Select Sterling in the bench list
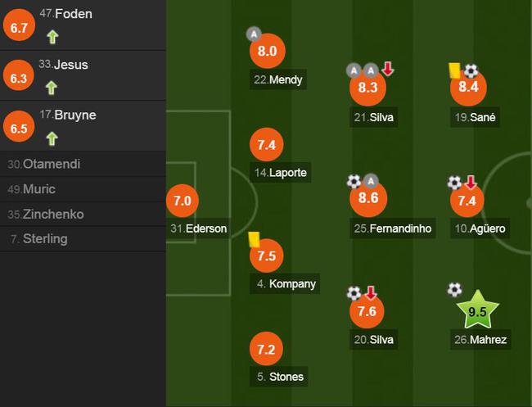Screen dimensions: 532x407 point(83,238)
